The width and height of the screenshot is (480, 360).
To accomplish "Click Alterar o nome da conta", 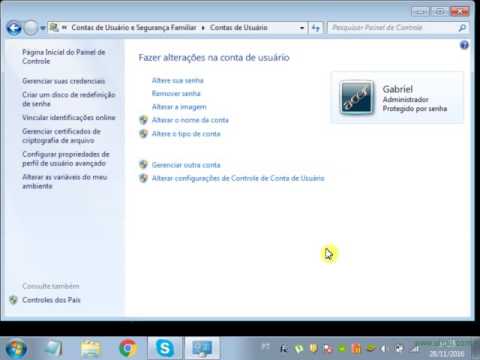I will coord(190,120).
